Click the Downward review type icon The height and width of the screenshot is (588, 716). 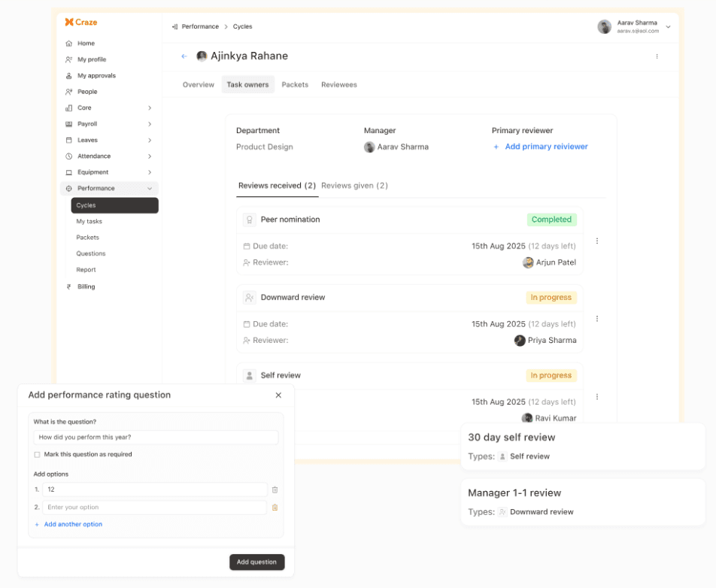point(250,298)
